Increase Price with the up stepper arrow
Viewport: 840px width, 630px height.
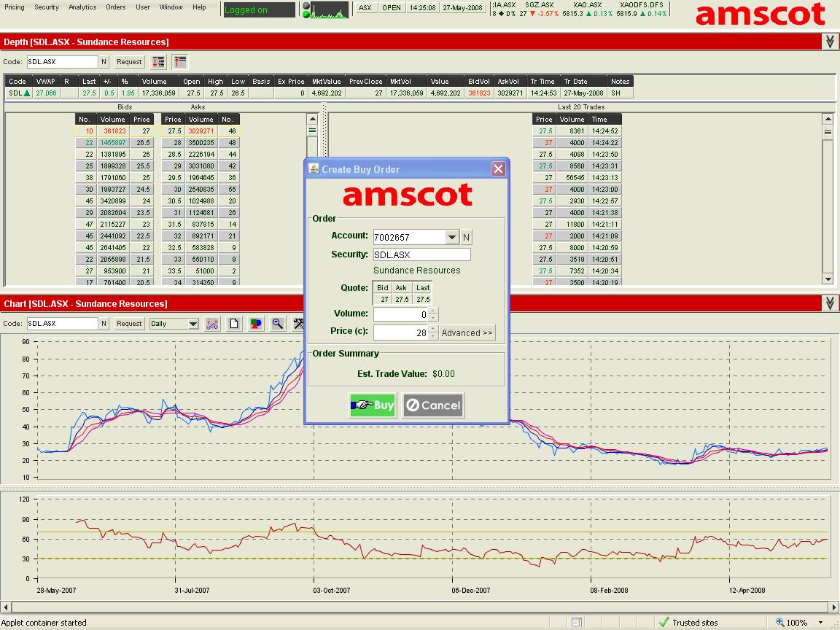(x=433, y=329)
